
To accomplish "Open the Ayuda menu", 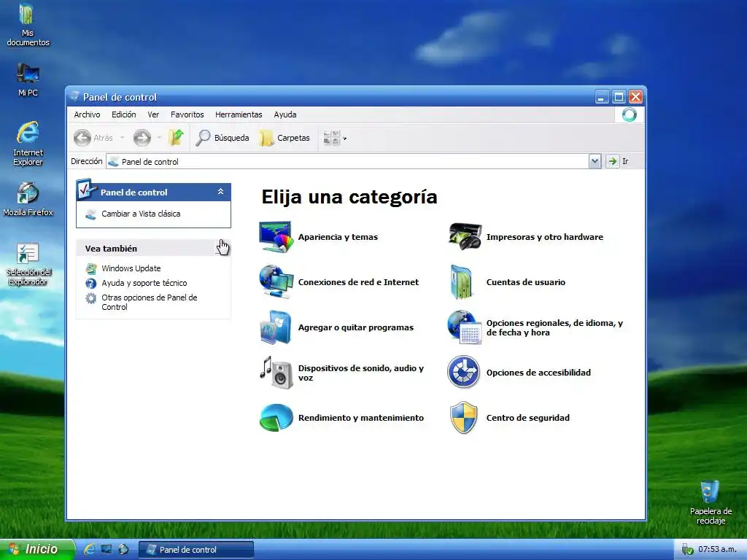I will click(x=285, y=114).
